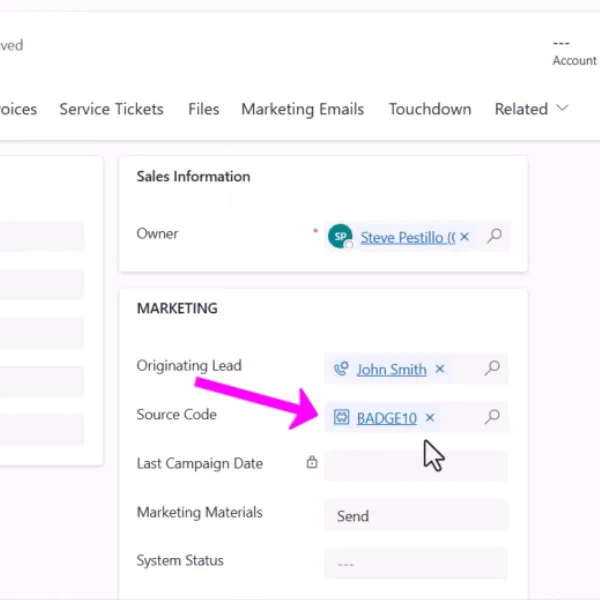Switch to the Files tab

coord(204,109)
